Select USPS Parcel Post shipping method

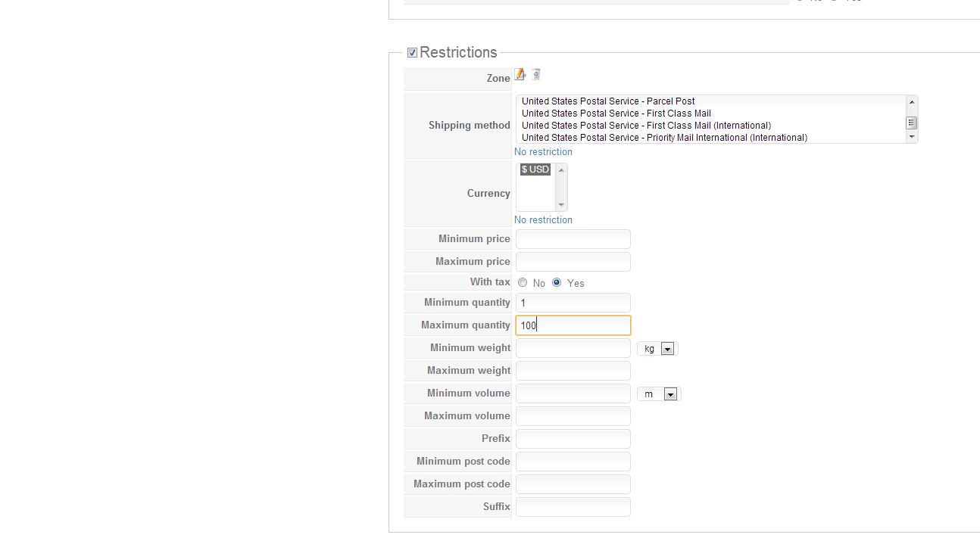(608, 101)
